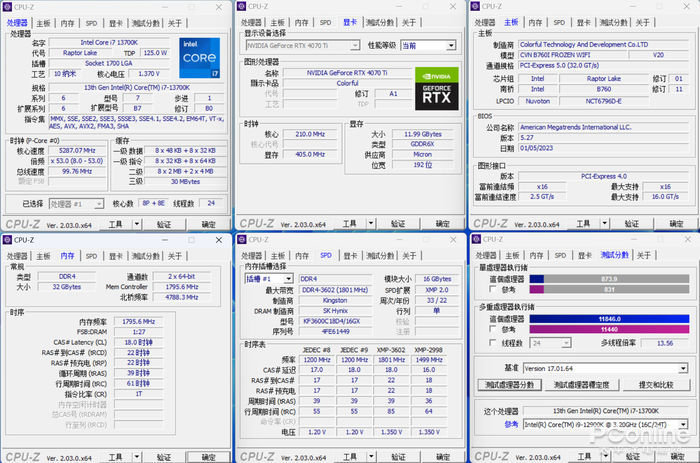Click the FSB:DRAM ratio 1:27
Screen dimensions: 700x463
[x=138, y=332]
